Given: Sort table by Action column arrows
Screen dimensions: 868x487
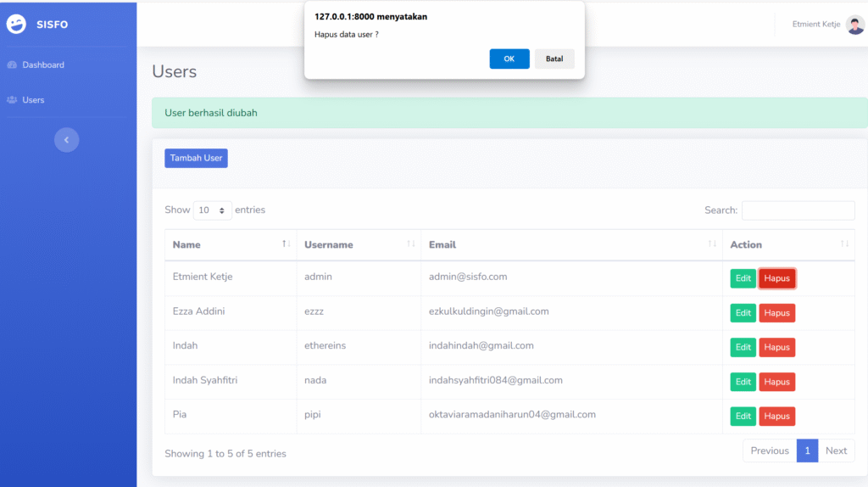Looking at the screenshot, I should (x=844, y=244).
